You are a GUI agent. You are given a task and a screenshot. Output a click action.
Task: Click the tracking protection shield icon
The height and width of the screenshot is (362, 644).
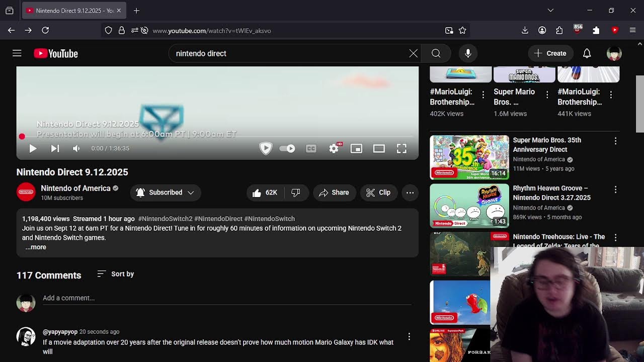coord(108,31)
